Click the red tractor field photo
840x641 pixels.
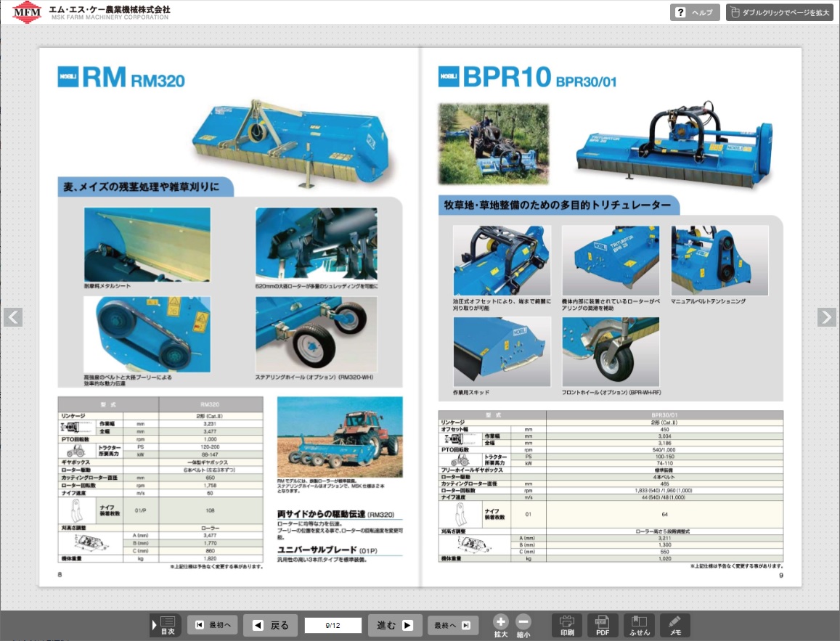[340, 437]
